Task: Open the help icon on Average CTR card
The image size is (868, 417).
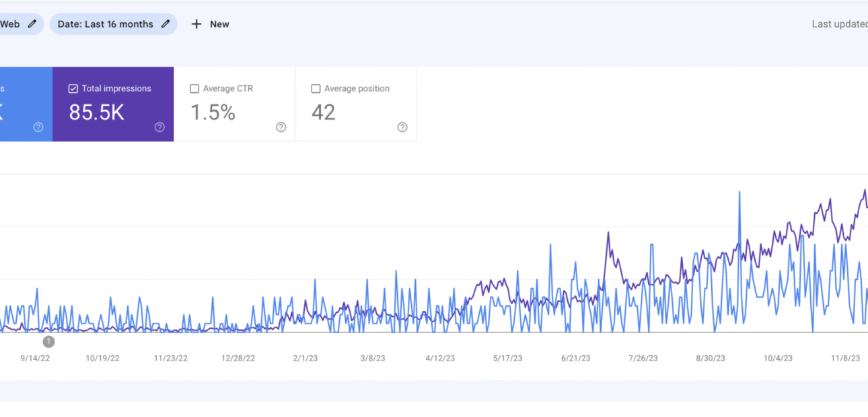Action: (x=281, y=127)
